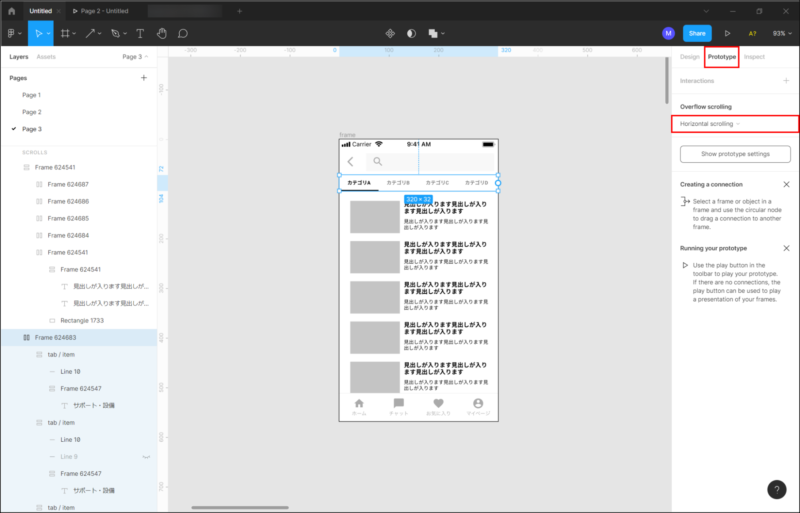Click the blue Share button
The width and height of the screenshot is (800, 513).
[x=697, y=33]
